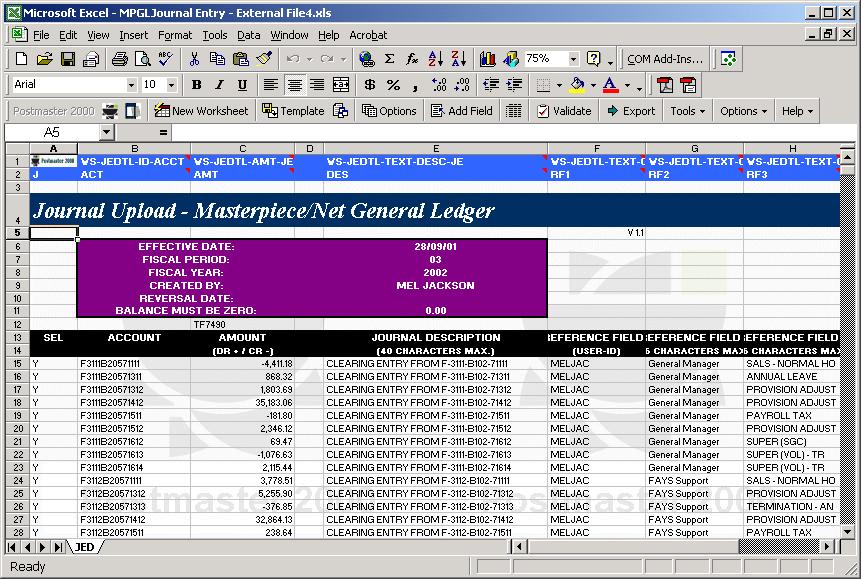Paste from clipboard
Image resolution: width=861 pixels, height=579 pixels.
coord(241,59)
